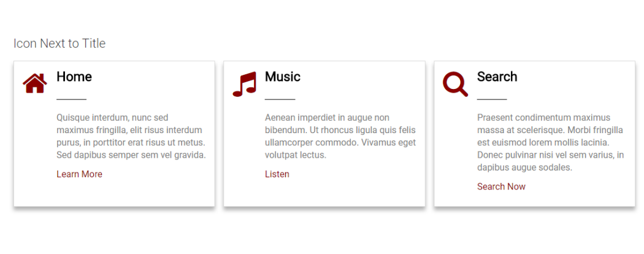Image resolution: width=644 pixels, height=254 pixels.
Task: Click the text line 'Quisque interdum, nunc sed'
Action: coord(112,118)
